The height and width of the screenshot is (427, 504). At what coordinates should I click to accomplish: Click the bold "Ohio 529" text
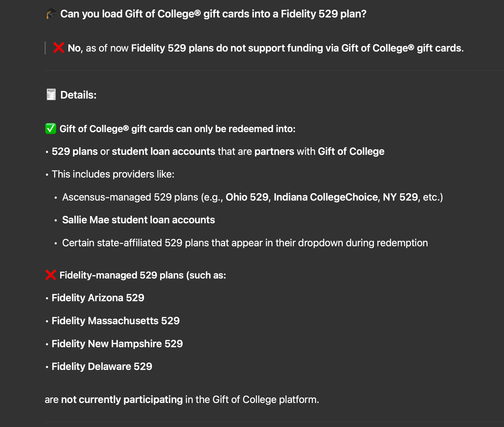pos(247,197)
